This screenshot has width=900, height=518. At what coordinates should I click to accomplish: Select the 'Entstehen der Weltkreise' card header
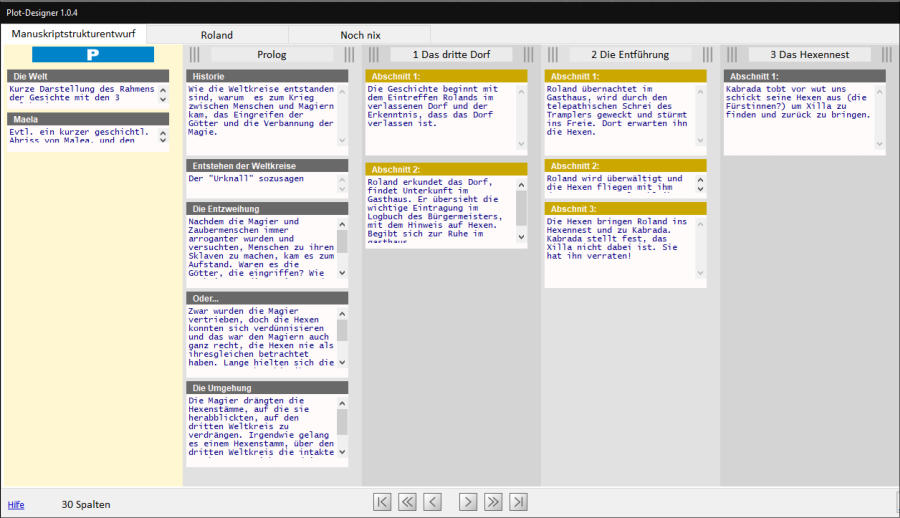pos(267,165)
